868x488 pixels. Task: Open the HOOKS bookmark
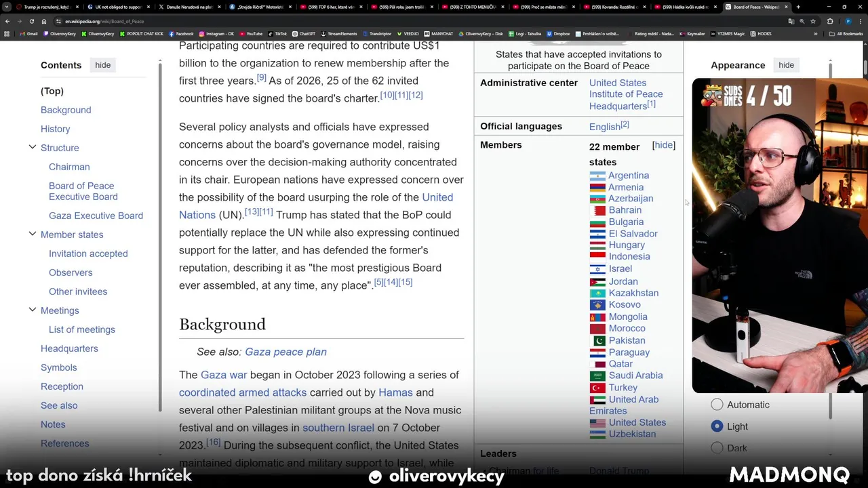(761, 33)
